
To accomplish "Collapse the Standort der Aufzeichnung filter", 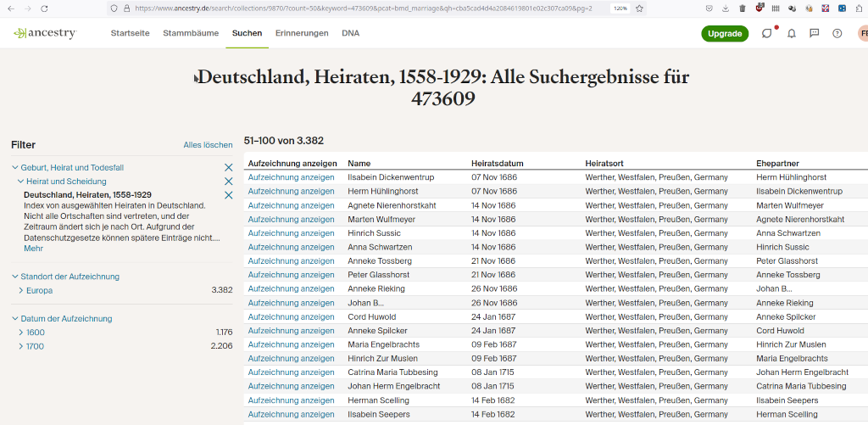I will [14, 277].
